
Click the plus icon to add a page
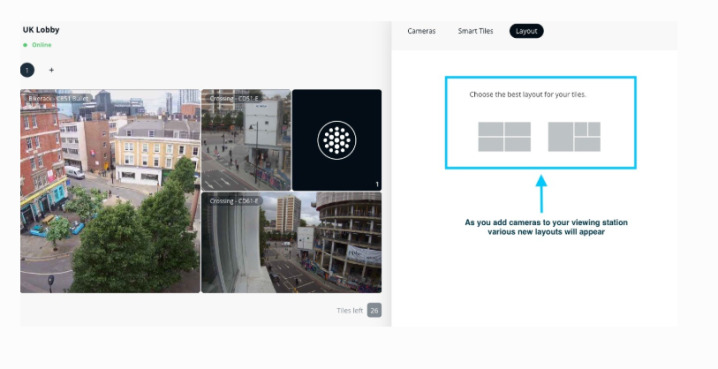click(51, 70)
